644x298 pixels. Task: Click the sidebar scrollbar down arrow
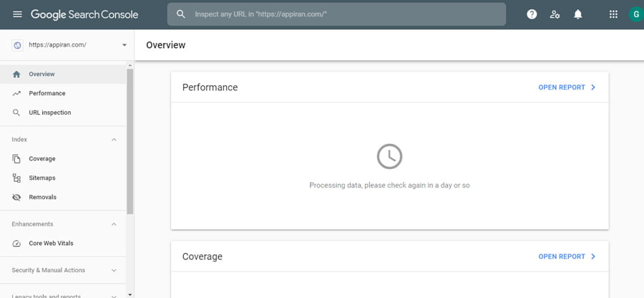coord(130,294)
